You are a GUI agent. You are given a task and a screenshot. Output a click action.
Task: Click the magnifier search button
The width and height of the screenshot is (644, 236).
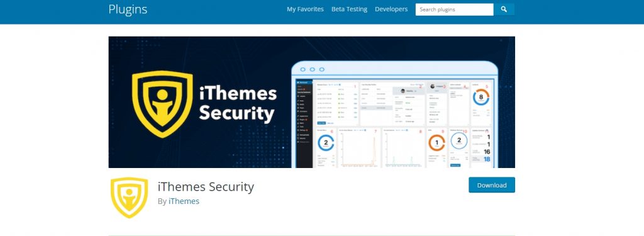(504, 9)
